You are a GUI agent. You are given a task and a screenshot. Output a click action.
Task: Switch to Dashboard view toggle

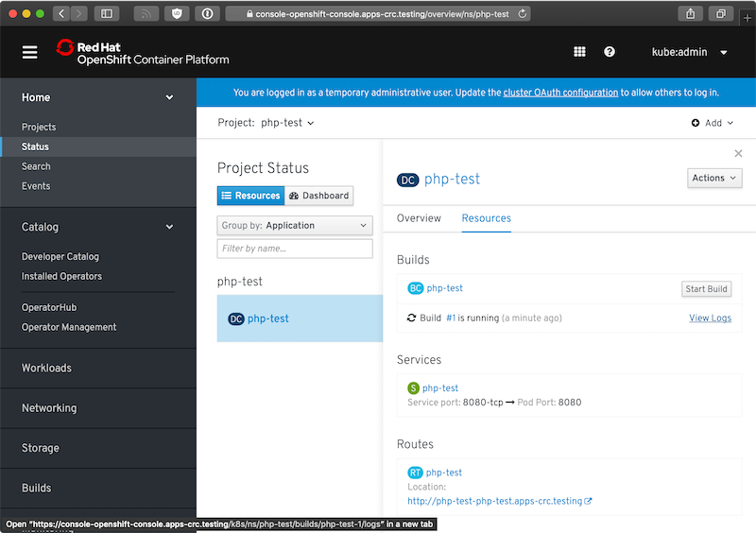click(x=319, y=196)
